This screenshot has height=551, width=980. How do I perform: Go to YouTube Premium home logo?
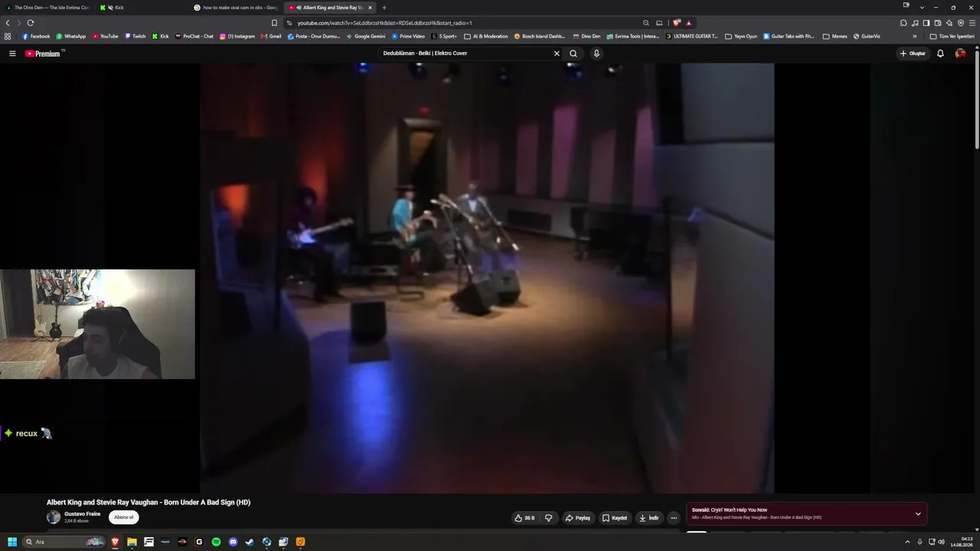click(43, 54)
